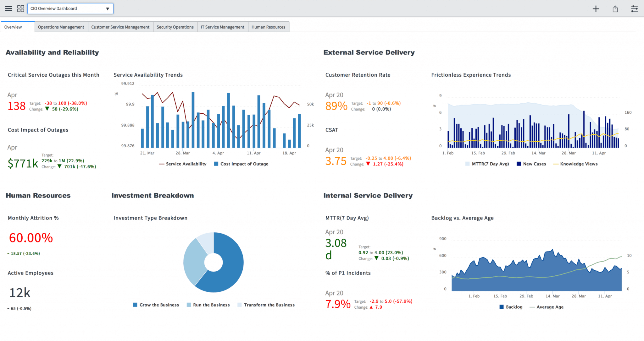Click the grid/tile view icon
The height and width of the screenshot is (341, 644).
pyautogui.click(x=20, y=8)
